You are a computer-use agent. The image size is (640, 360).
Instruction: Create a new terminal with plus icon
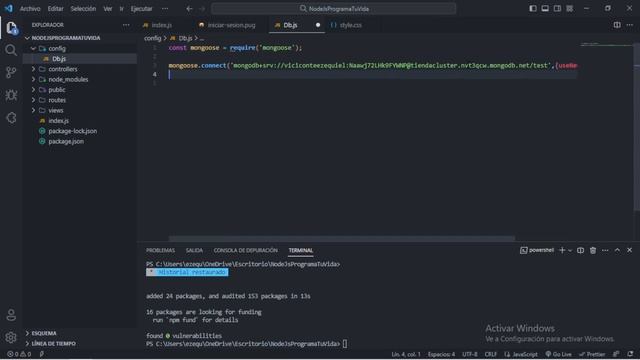pos(562,250)
